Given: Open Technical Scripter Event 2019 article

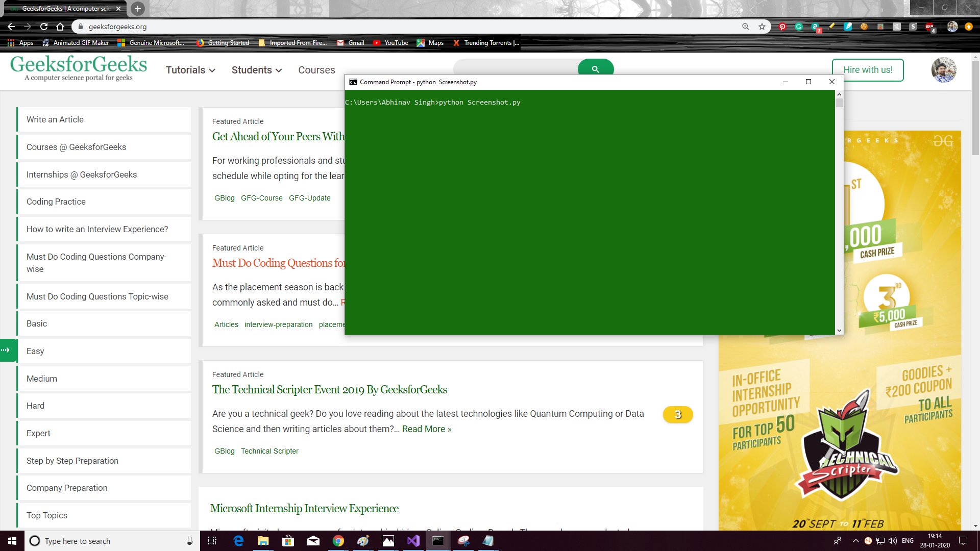Looking at the screenshot, I should coord(329,389).
